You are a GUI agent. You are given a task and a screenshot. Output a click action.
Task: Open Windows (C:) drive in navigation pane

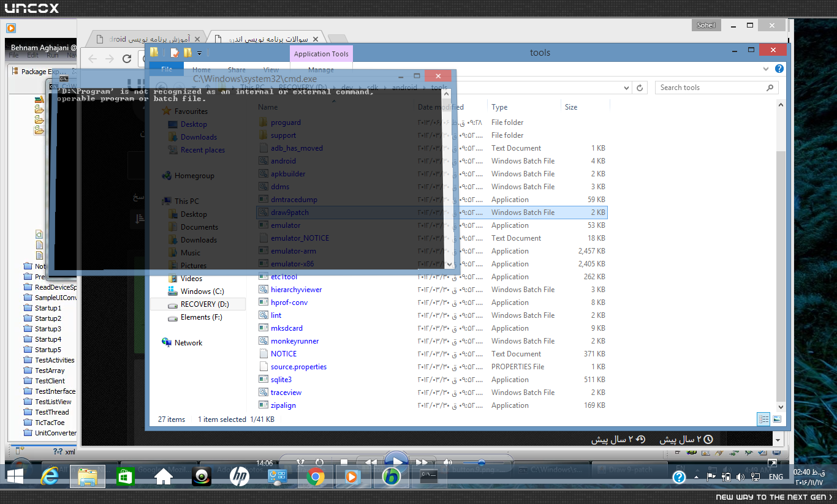click(202, 291)
